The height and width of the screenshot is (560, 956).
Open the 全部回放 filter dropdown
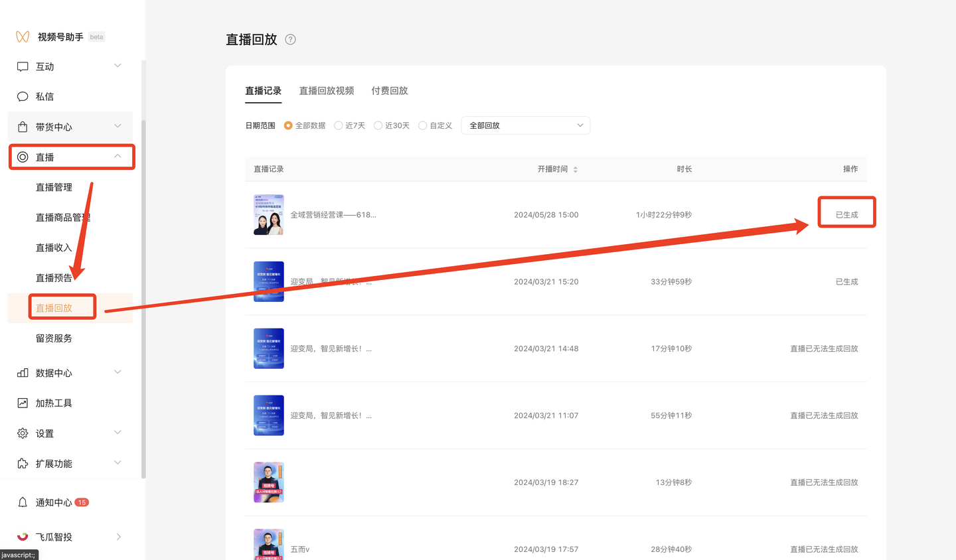pos(525,125)
